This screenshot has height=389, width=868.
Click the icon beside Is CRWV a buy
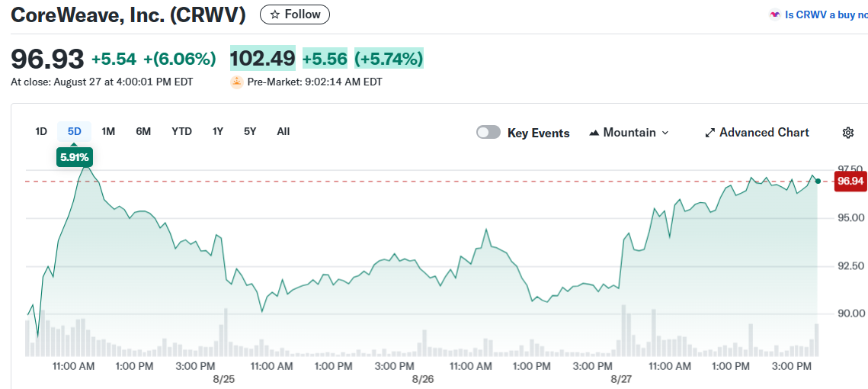[x=775, y=15]
